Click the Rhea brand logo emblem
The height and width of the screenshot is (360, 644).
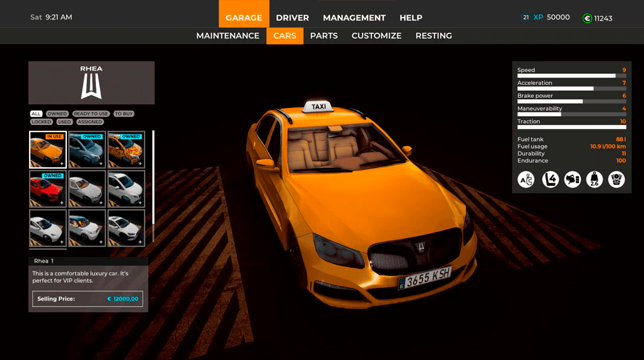point(91,87)
